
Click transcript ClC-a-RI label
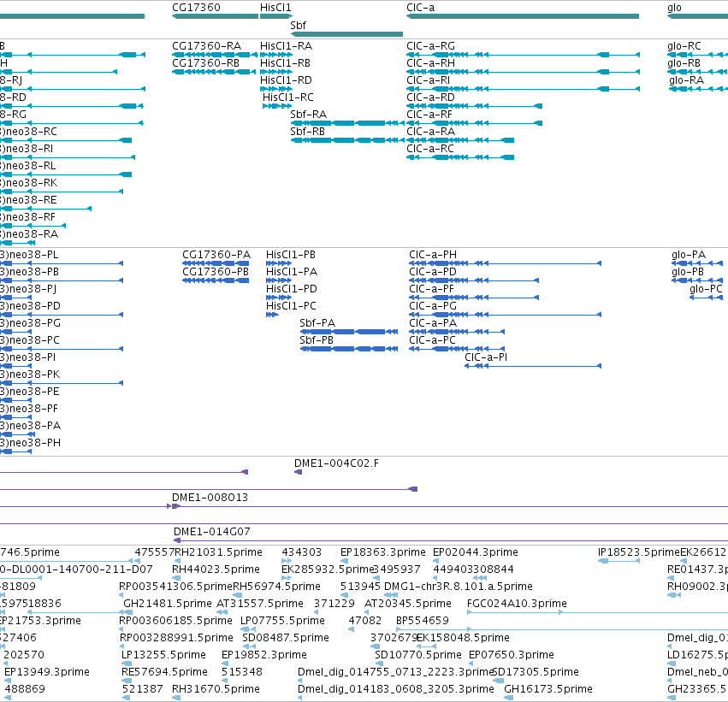click(x=428, y=80)
